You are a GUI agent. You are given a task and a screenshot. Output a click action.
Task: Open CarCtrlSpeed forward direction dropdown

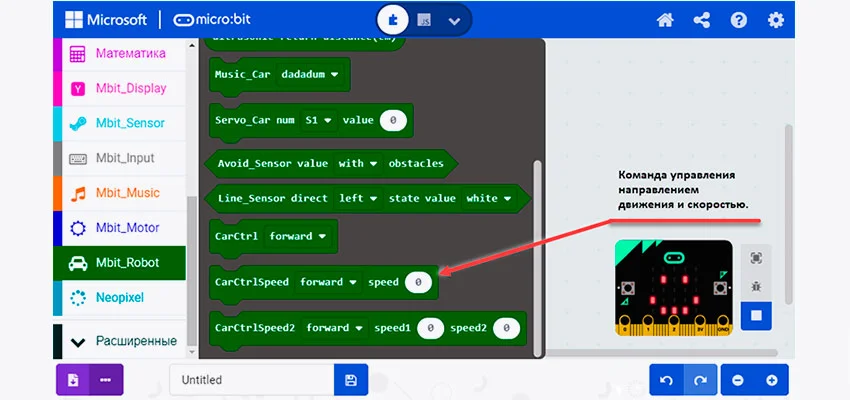[x=327, y=282]
